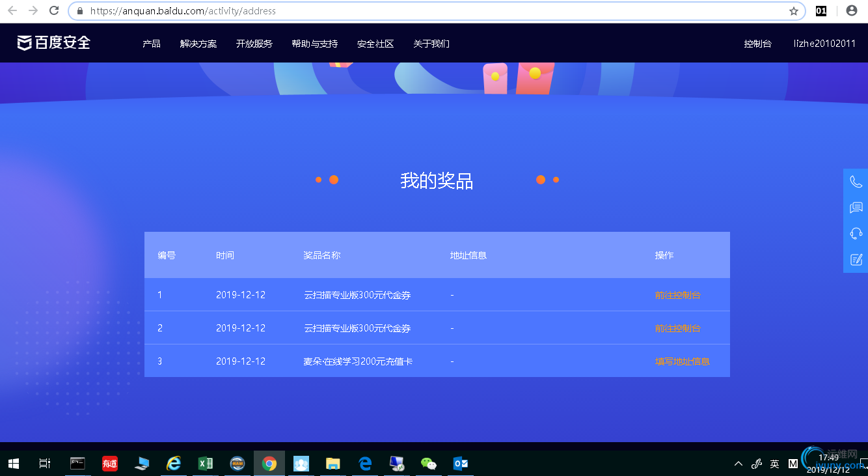
Task: Click the browser forward arrow
Action: (33, 11)
